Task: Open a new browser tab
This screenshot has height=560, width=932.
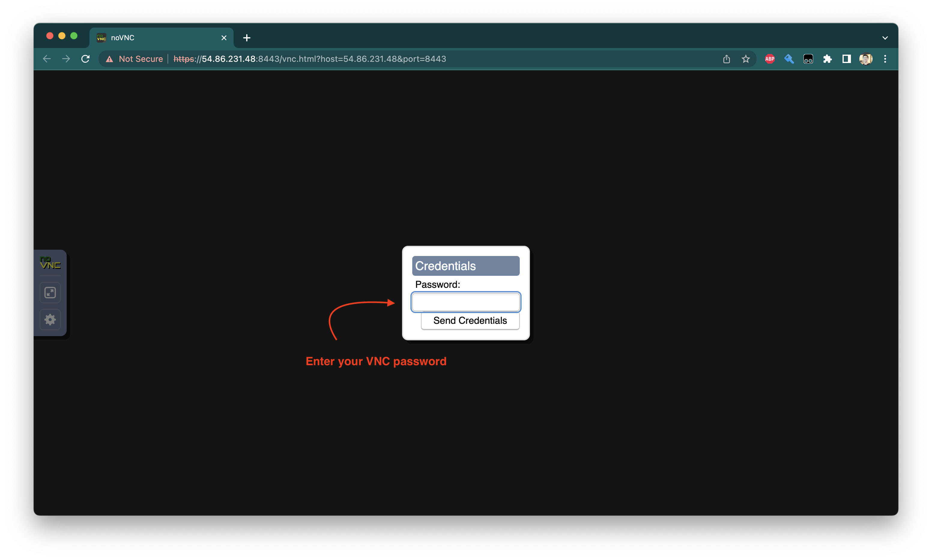Action: [x=246, y=37]
